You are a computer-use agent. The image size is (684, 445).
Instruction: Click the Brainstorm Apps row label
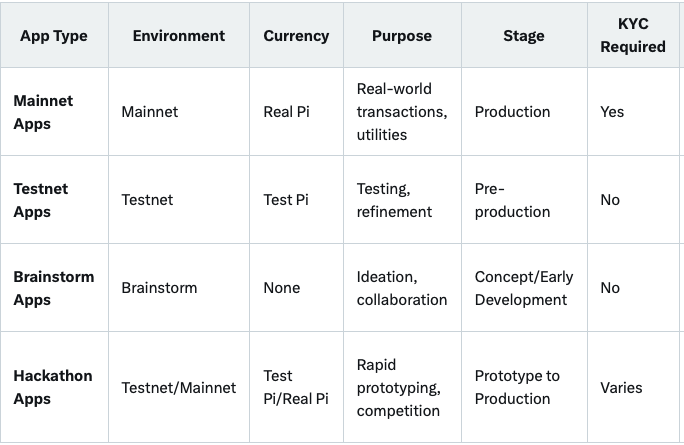tap(54, 288)
